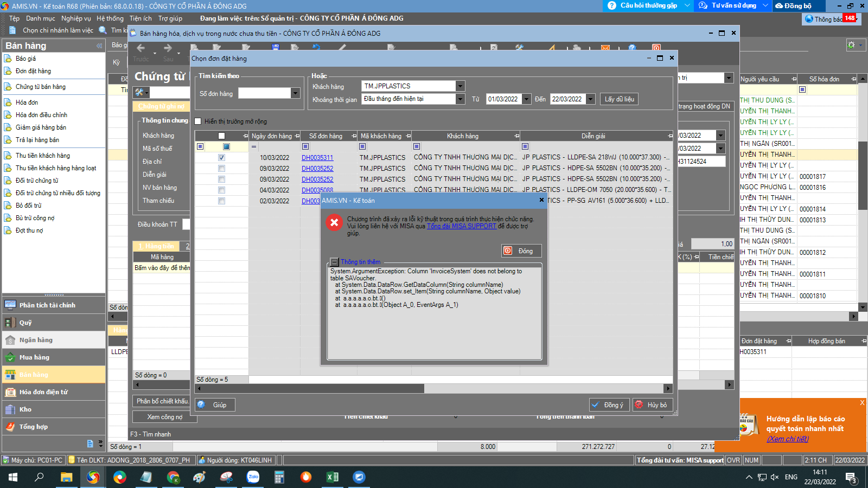Click the Thông tin thêm details icon
Viewport: 868px width, 488px height.
[335, 262]
